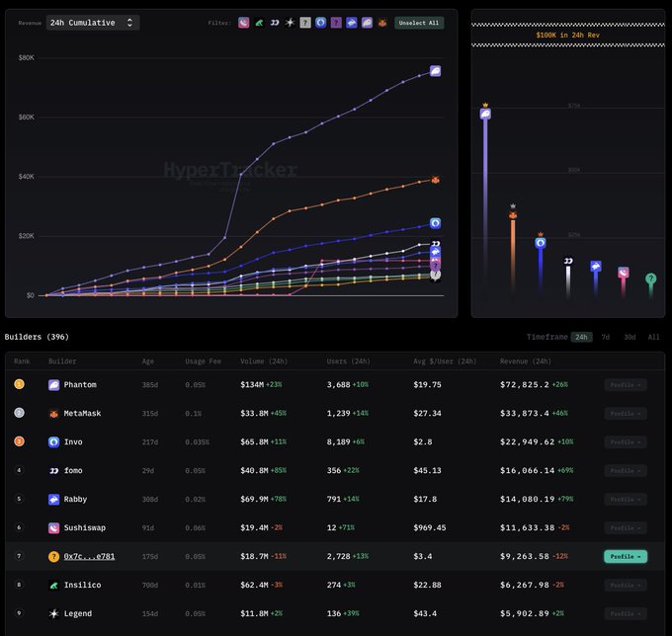Screen dimensions: 672x636
Task: Sort by Builder column header
Action: (x=62, y=361)
